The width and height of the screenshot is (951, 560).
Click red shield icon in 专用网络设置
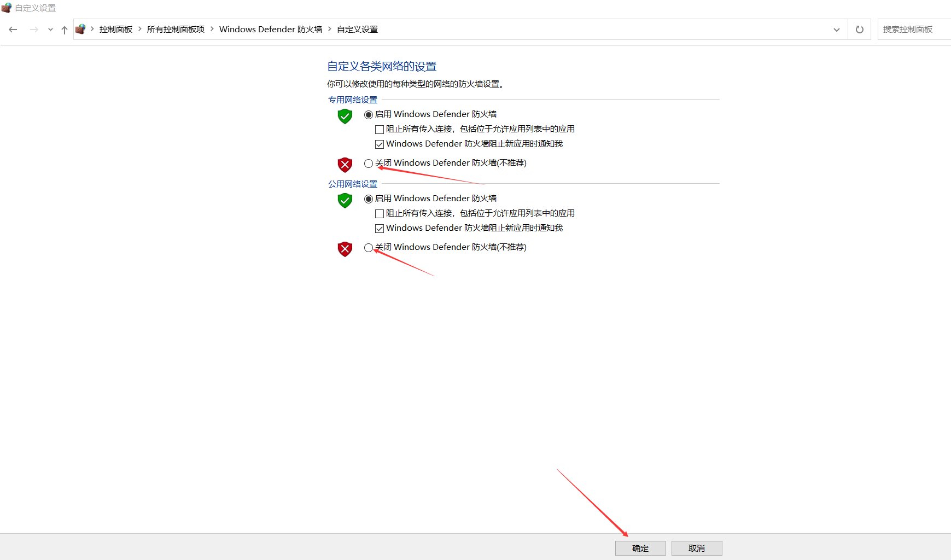click(345, 165)
